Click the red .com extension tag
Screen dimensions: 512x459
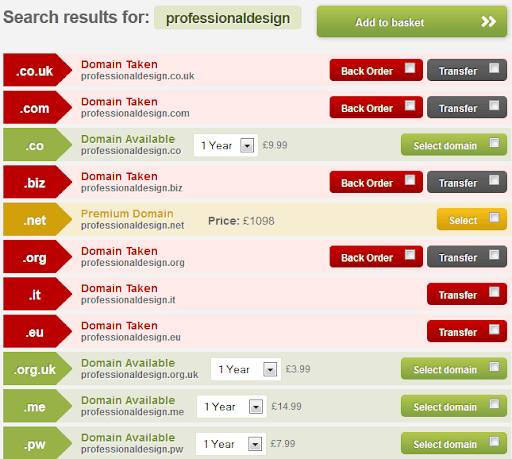tap(37, 107)
